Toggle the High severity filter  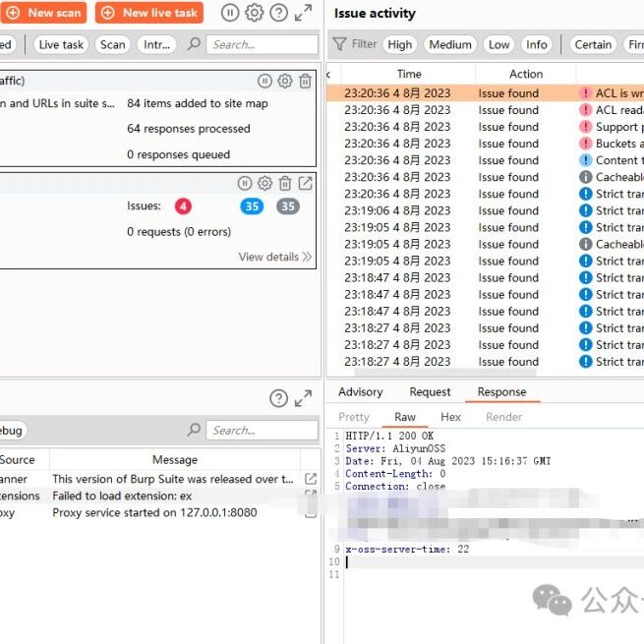pos(399,44)
